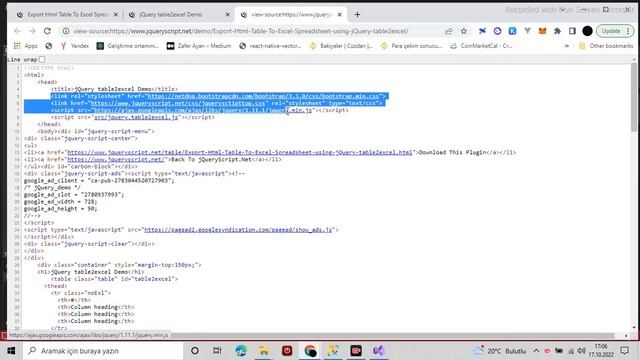
Task: Open Cortana circle icon on taskbar
Action: [195, 351]
